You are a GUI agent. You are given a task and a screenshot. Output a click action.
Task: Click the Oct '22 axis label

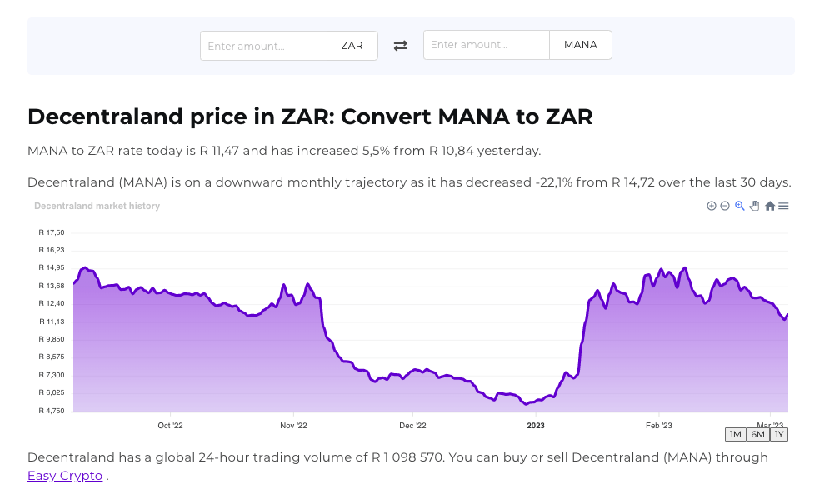170,425
